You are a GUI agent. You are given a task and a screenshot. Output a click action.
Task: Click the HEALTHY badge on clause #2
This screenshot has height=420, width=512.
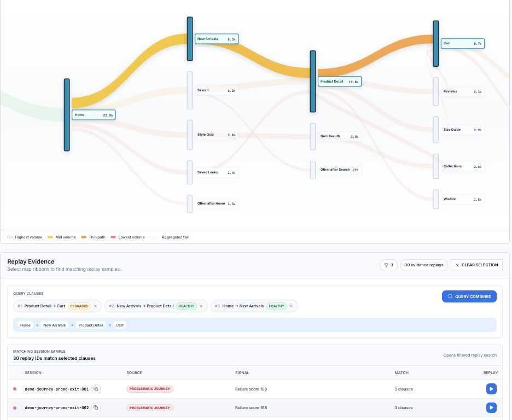pos(187,306)
